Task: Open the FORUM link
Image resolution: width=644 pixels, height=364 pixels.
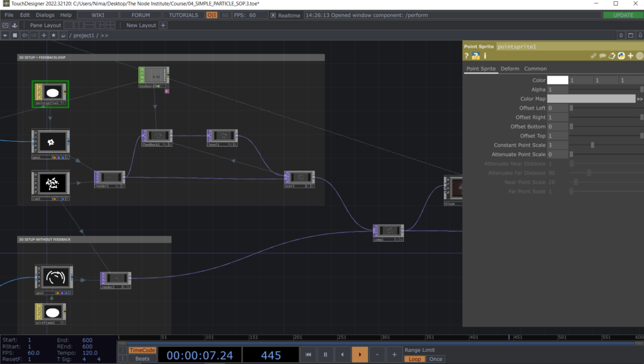Action: (140, 15)
